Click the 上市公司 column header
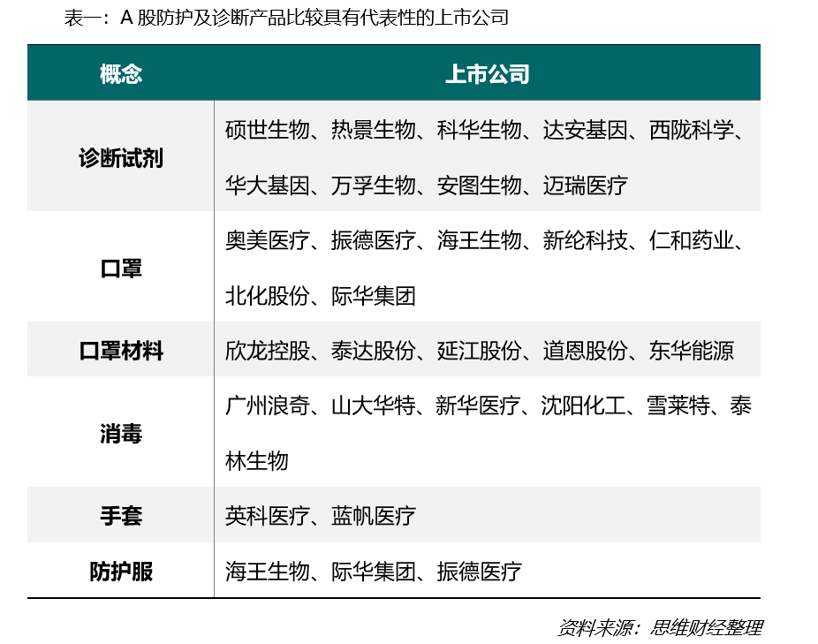818x644 pixels. point(488,74)
